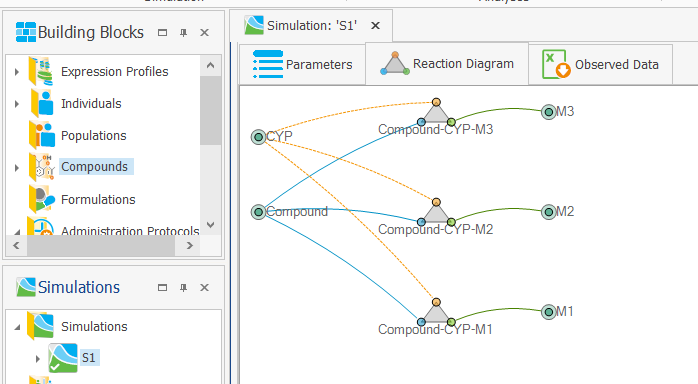Expand the Expression Profiles node
Image resolution: width=698 pixels, height=384 pixels.
(x=16, y=72)
